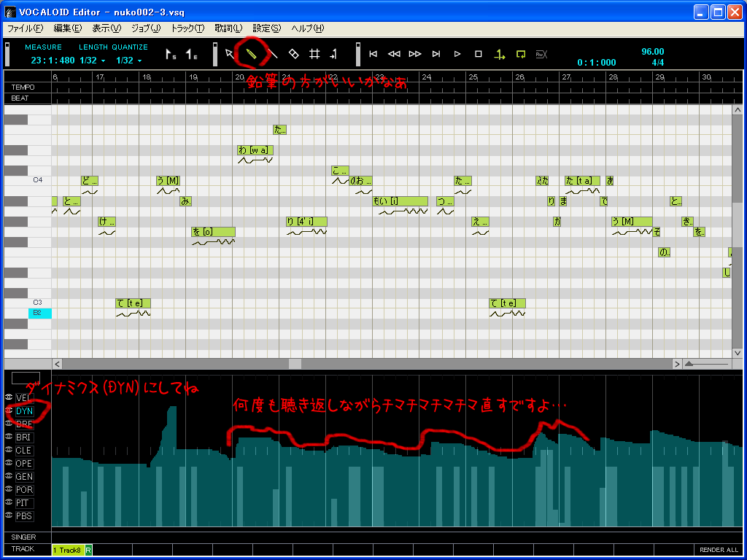
Task: Click the note import icon after the grid
Action: tap(333, 54)
